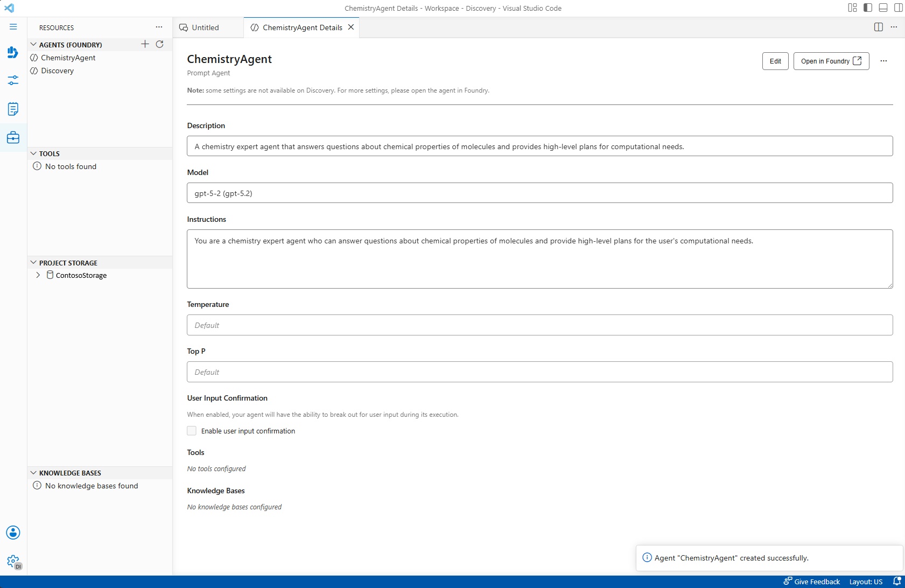The width and height of the screenshot is (905, 588).
Task: Close the ChemistryAgent Details tab
Action: (x=351, y=27)
